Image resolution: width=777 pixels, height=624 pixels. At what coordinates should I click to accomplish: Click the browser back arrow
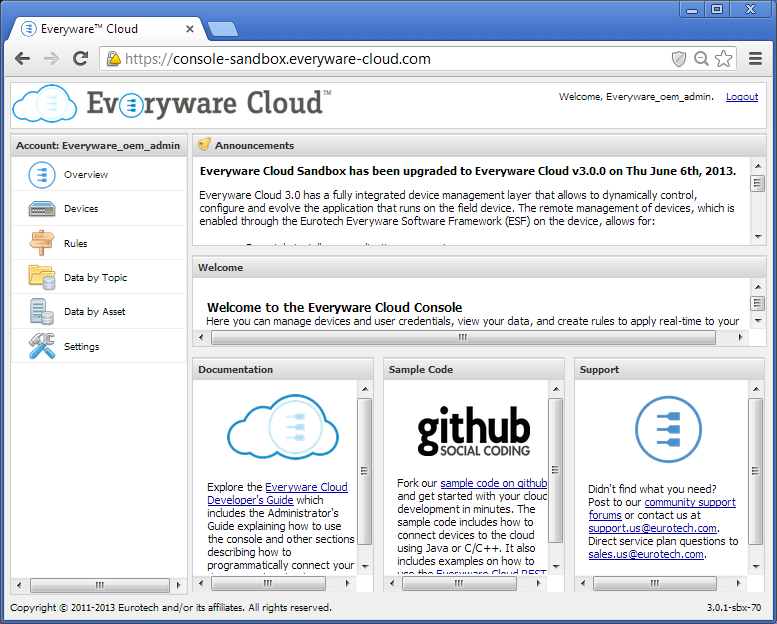click(23, 59)
